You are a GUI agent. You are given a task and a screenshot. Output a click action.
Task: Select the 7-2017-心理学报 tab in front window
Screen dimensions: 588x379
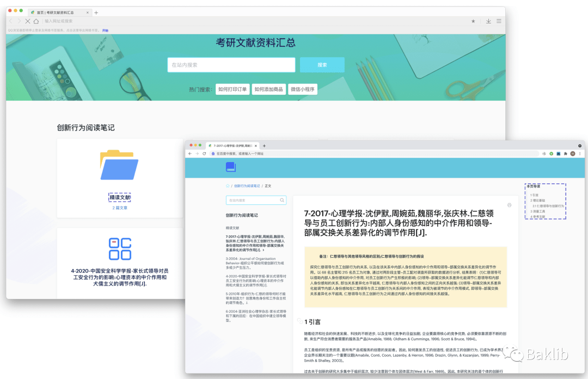(x=232, y=146)
